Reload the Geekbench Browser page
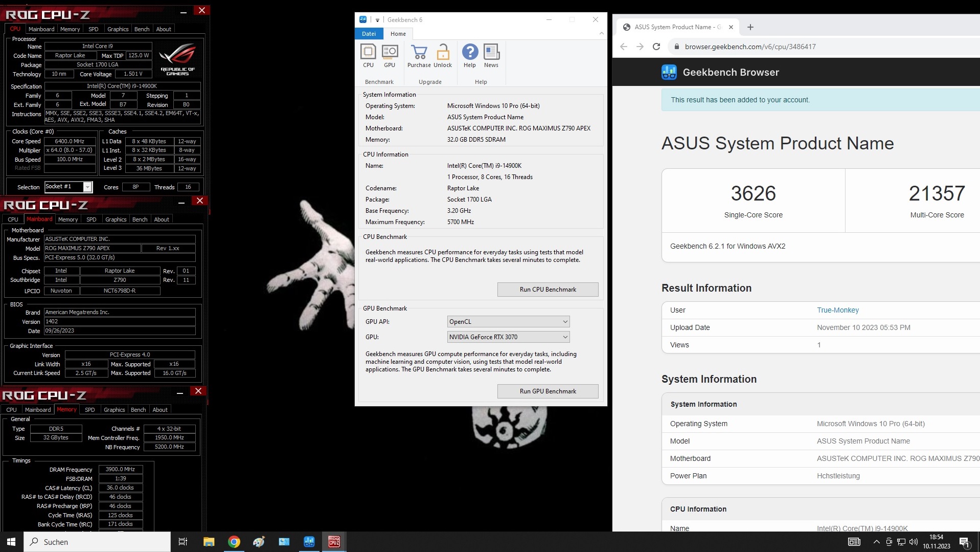The height and width of the screenshot is (552, 980). click(656, 47)
